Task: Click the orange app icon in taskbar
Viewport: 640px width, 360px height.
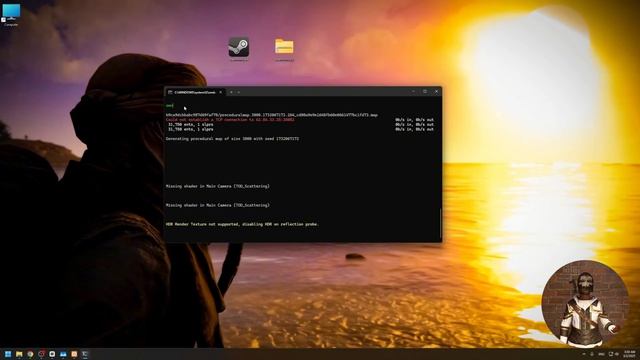Action: coord(74,354)
